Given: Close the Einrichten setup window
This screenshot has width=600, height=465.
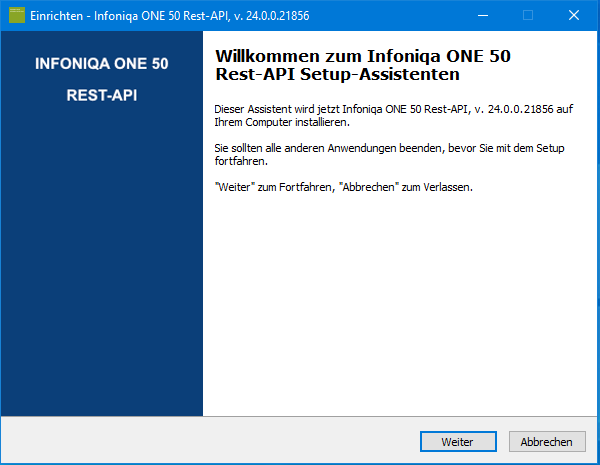Looking at the screenshot, I should 574,15.
